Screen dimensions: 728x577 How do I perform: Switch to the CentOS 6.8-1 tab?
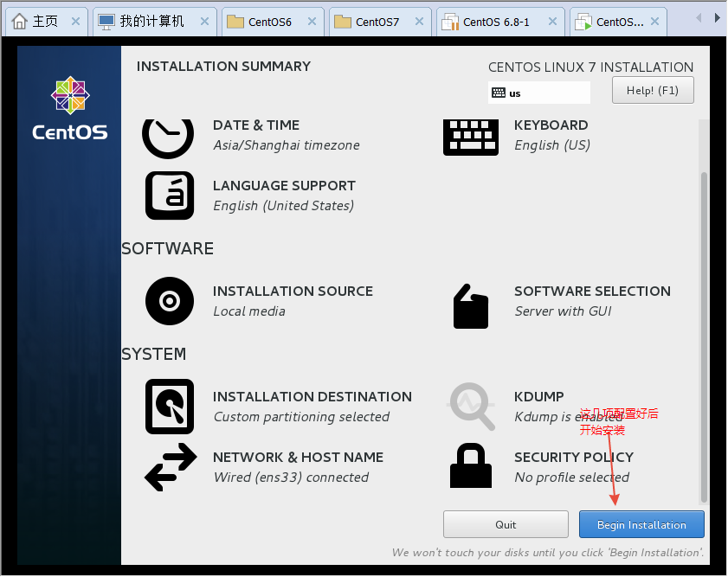(x=500, y=22)
